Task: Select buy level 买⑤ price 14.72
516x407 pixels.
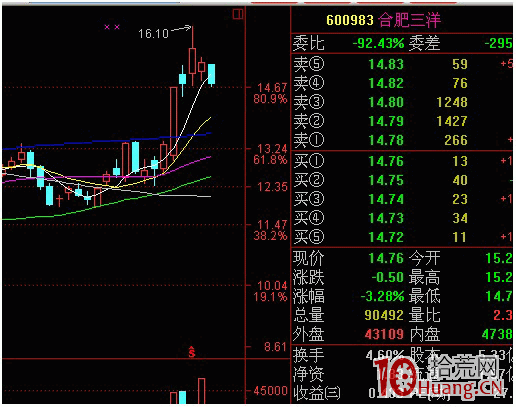Action: click(x=386, y=237)
